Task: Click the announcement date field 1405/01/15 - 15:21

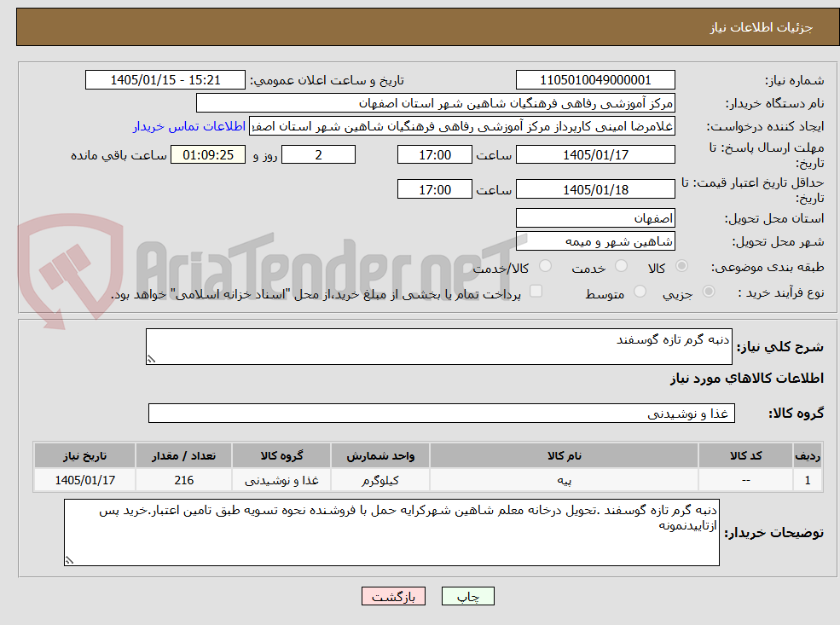Action: tap(165, 80)
